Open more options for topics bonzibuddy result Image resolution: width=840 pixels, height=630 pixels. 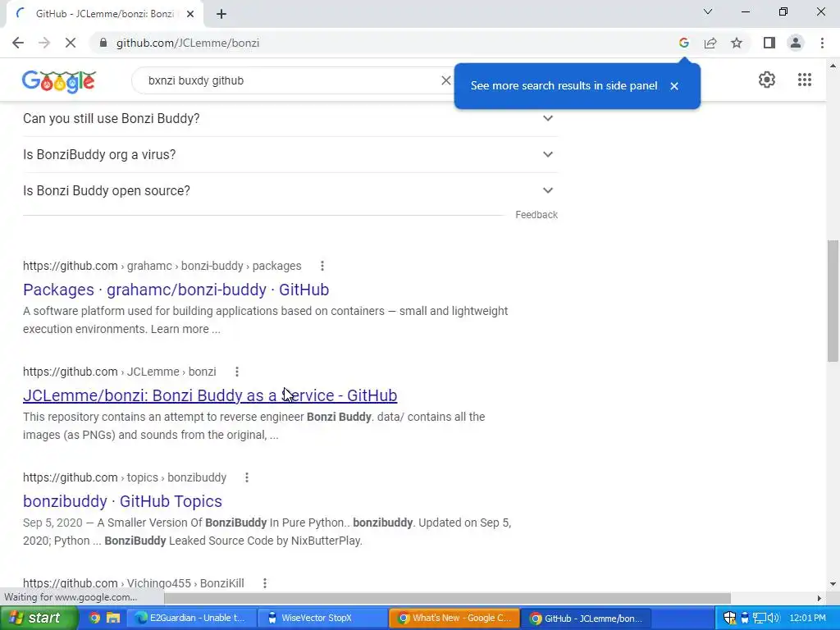pos(246,477)
